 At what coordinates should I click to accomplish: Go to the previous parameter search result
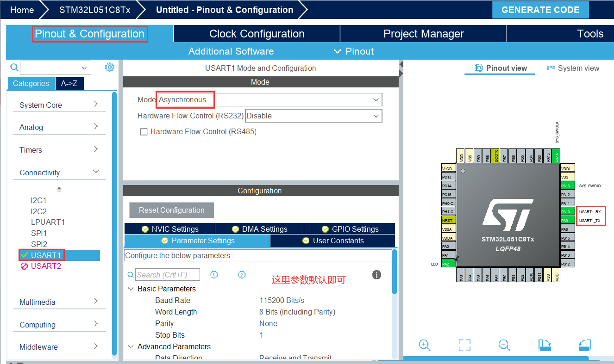tap(214, 275)
